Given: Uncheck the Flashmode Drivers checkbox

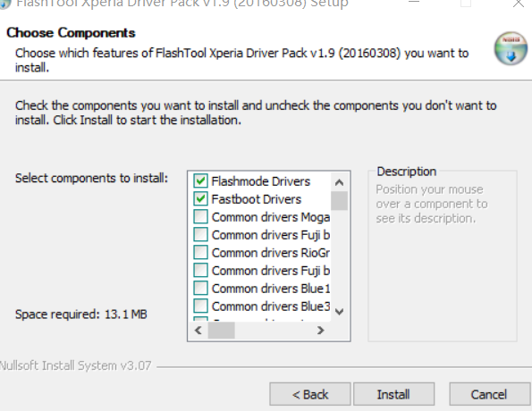Looking at the screenshot, I should (200, 180).
